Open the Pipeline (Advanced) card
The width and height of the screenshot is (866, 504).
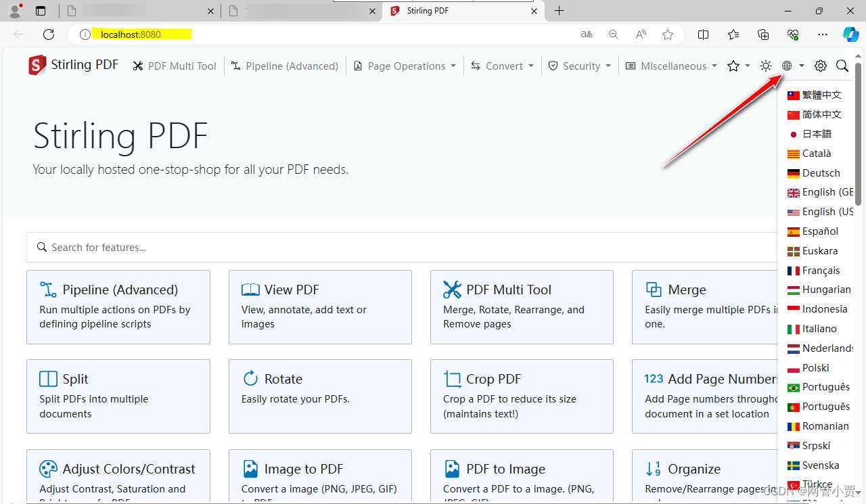[x=118, y=307]
